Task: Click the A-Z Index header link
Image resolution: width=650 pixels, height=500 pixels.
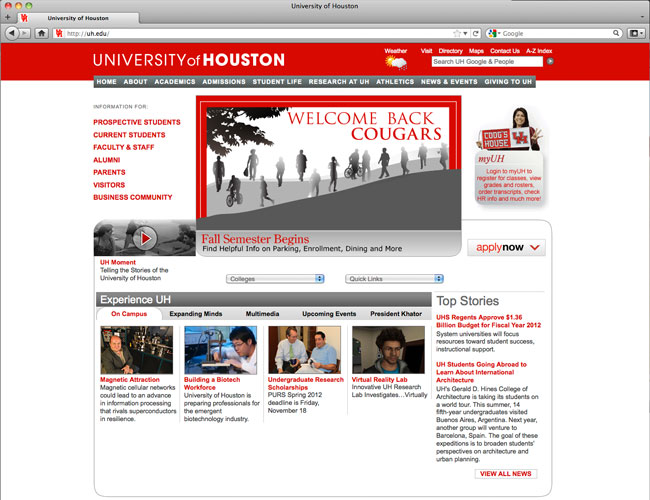Action: (539, 51)
